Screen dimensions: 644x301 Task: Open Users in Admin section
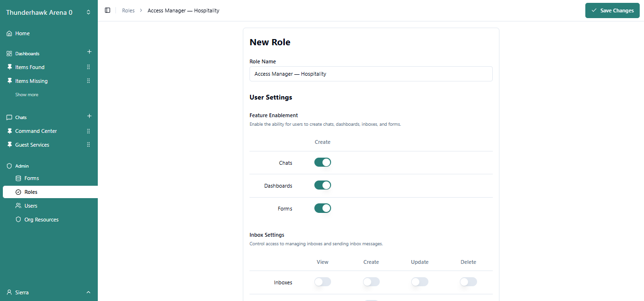click(31, 206)
